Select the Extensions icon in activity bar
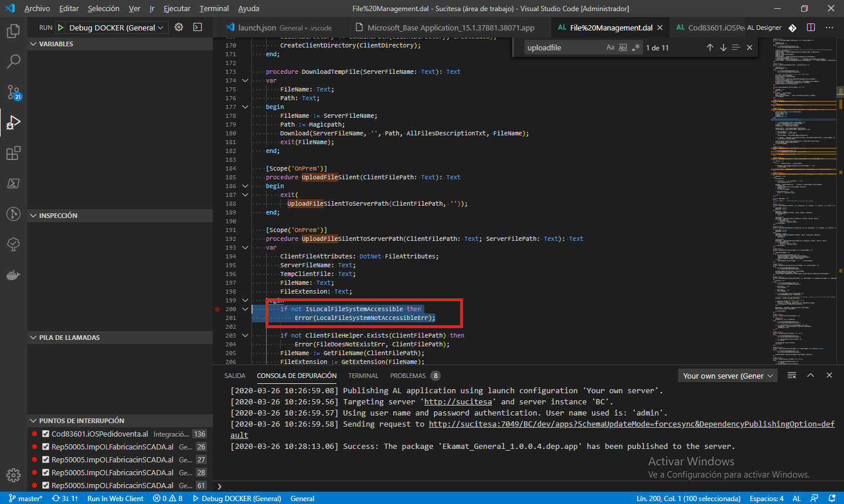Screen dimensions: 844x504 tap(13, 153)
